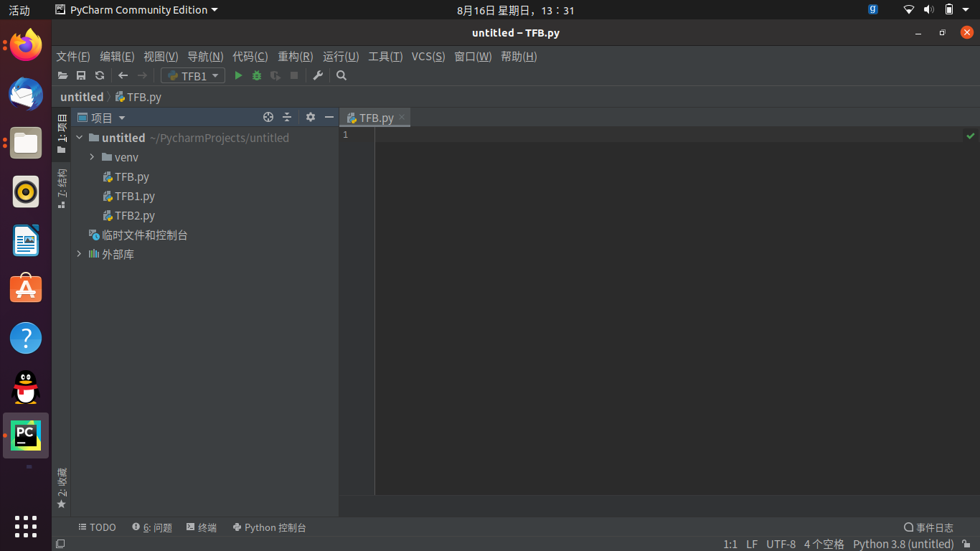This screenshot has height=551, width=980.
Task: Open Rhythmbox from the dock
Action: [26, 192]
